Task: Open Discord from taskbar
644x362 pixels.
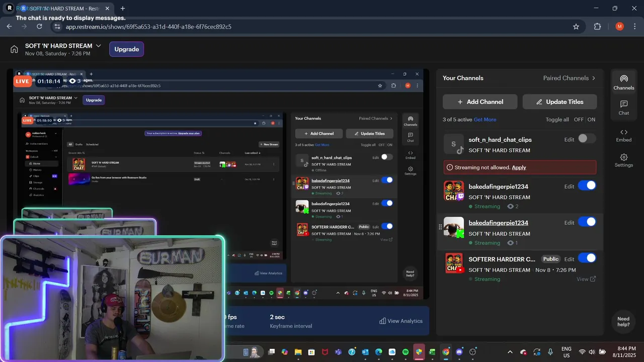Action: pyautogui.click(x=459, y=352)
